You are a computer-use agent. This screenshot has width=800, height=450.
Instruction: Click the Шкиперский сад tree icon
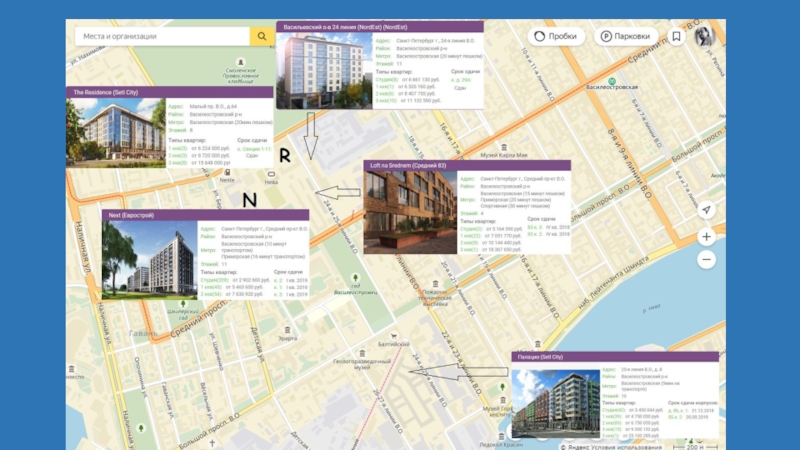coord(183,304)
